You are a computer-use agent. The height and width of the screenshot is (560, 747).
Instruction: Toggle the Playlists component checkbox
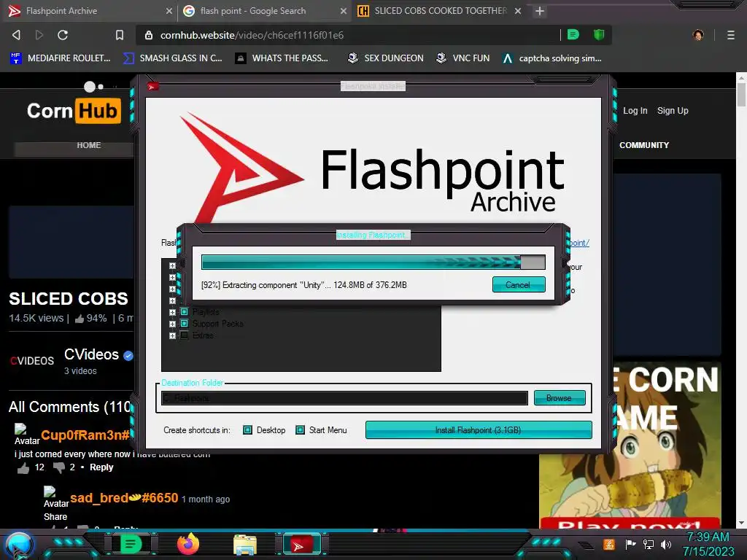pyautogui.click(x=185, y=312)
